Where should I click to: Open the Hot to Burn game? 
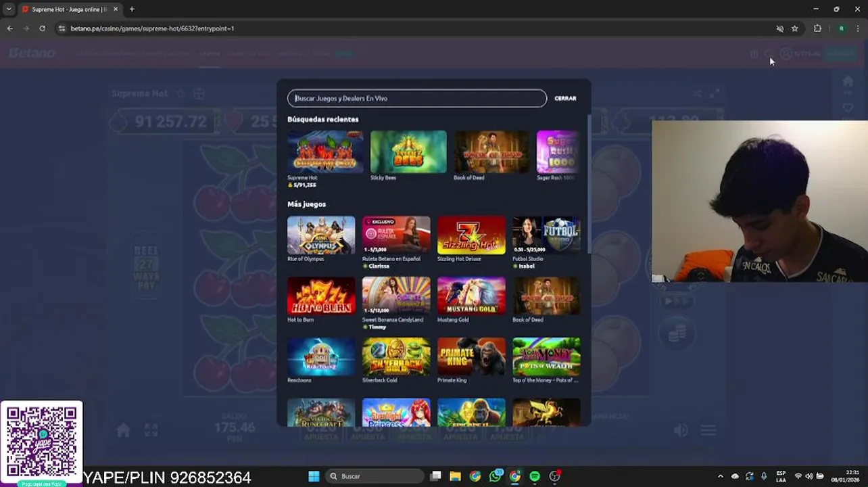click(x=321, y=296)
